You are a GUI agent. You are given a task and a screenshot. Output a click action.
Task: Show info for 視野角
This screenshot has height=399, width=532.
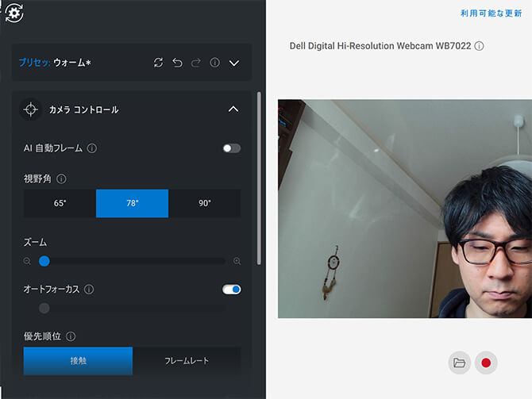point(61,178)
